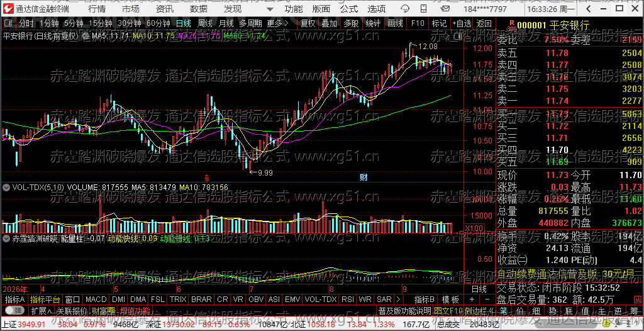Screen dimensions: 644x331
Task: Select the TRIX indicator tab
Action: click(x=178, y=300)
